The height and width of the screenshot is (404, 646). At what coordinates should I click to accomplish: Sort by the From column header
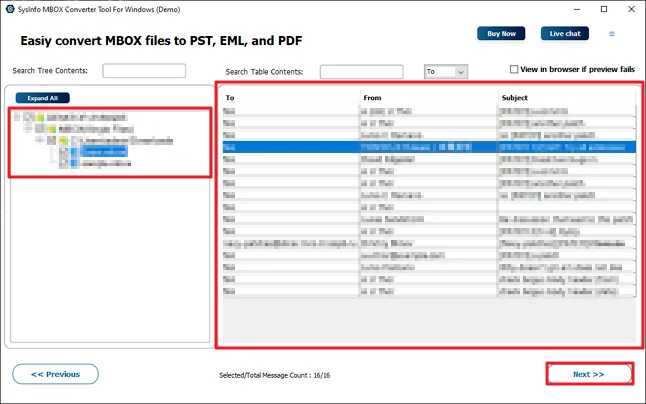coord(372,98)
